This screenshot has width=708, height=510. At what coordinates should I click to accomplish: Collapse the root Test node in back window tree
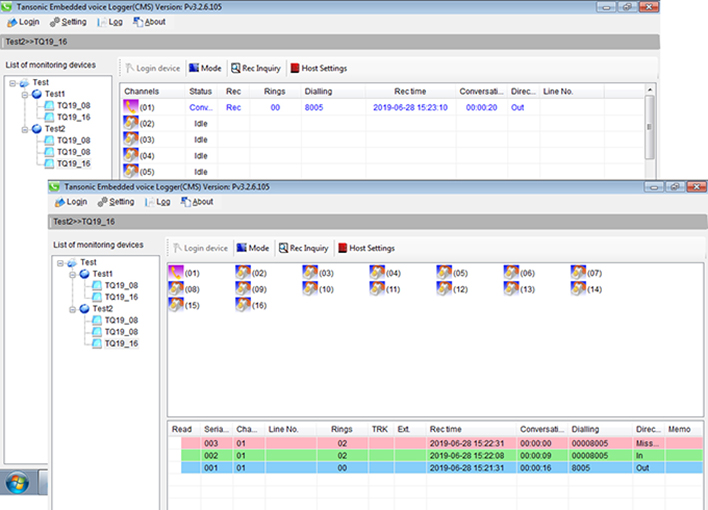tap(11, 83)
